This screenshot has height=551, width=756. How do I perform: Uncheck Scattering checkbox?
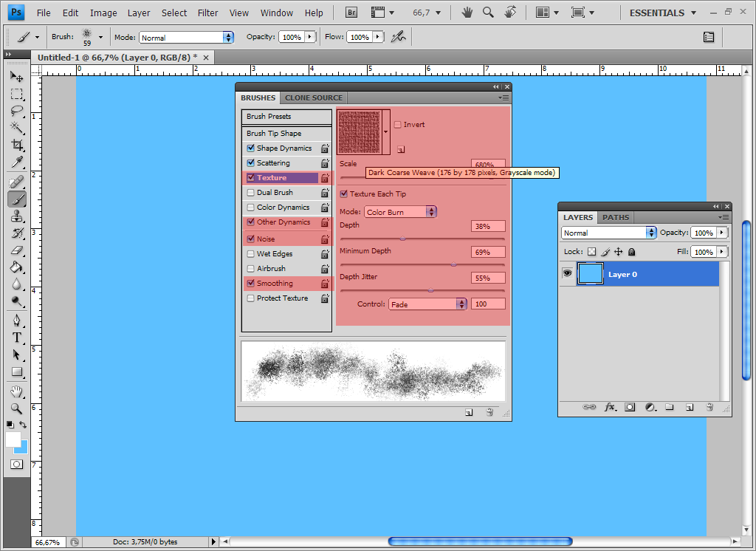(x=250, y=163)
